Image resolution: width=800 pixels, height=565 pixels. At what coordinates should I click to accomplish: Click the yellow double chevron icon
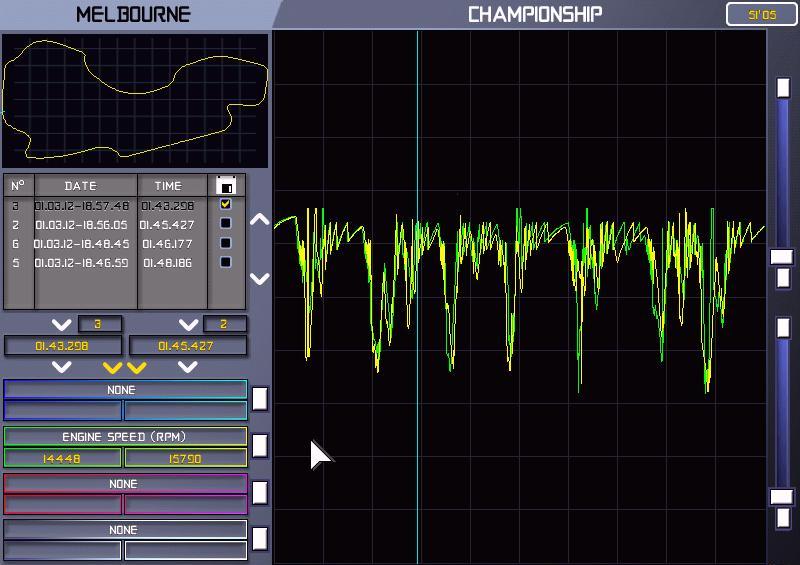[125, 368]
